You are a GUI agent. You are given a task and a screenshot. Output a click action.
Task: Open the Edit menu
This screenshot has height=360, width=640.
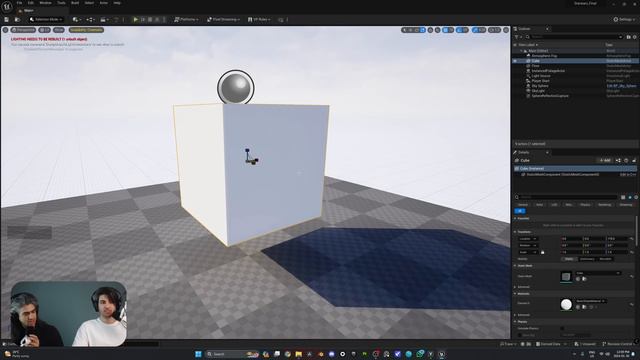coord(31,3)
